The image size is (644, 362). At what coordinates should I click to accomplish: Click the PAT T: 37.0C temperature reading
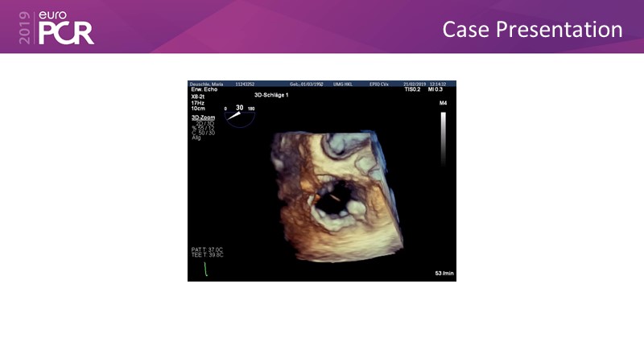click(208, 249)
